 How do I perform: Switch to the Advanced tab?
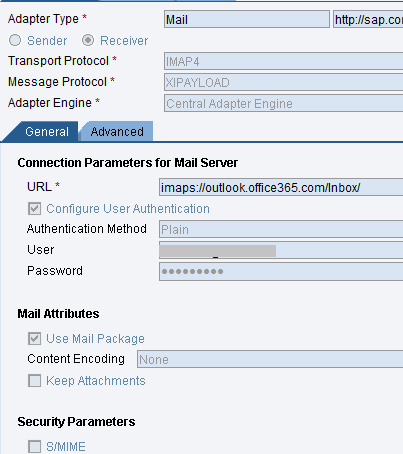point(117,132)
